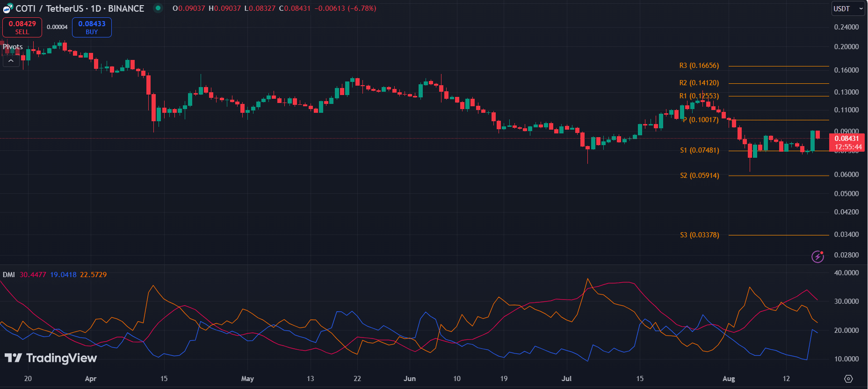Image resolution: width=868 pixels, height=389 pixels.
Task: Collapse the indicator legend with the chevron
Action: click(x=11, y=61)
